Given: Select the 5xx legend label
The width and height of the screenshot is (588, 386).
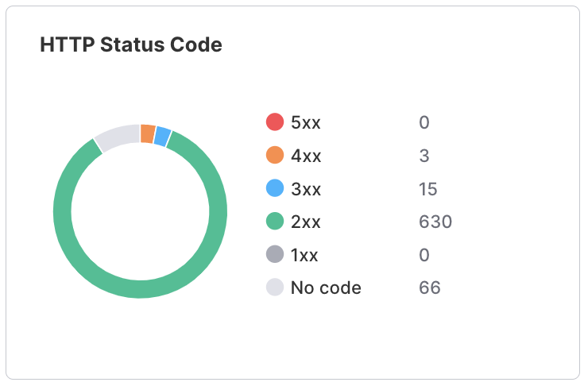Looking at the screenshot, I should pos(306,122).
